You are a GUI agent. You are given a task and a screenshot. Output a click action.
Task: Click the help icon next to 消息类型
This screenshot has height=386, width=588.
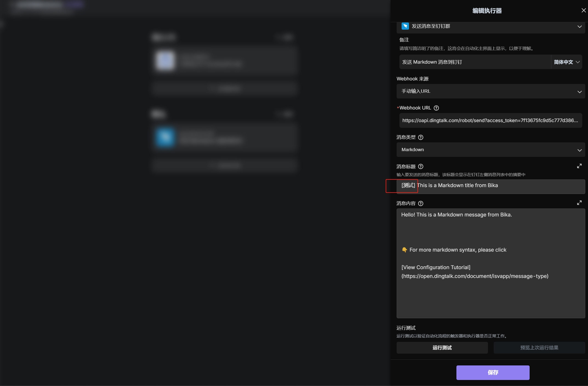tap(421, 137)
